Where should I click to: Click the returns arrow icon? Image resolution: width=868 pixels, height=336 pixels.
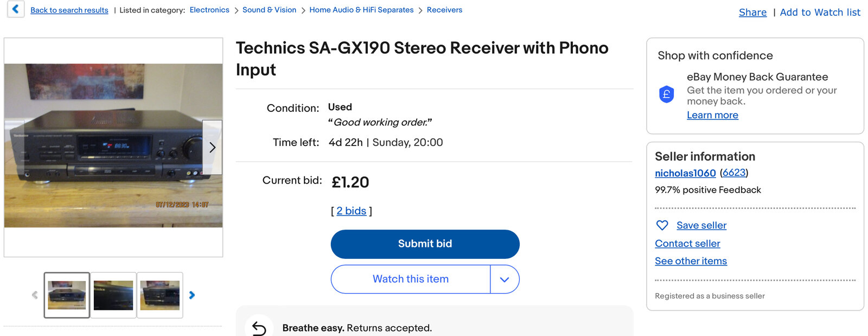(x=259, y=328)
